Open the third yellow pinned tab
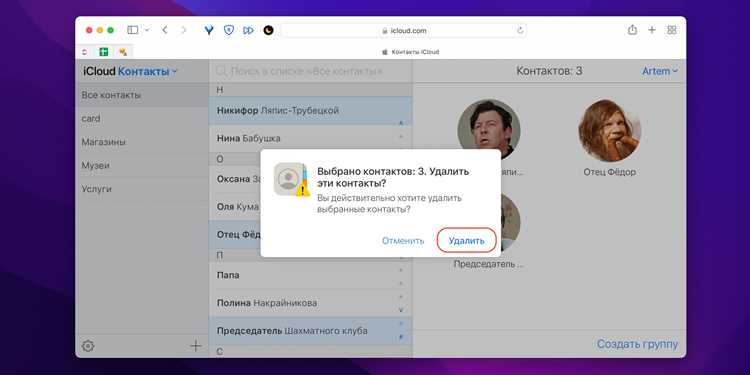The image size is (750, 375). [x=123, y=52]
